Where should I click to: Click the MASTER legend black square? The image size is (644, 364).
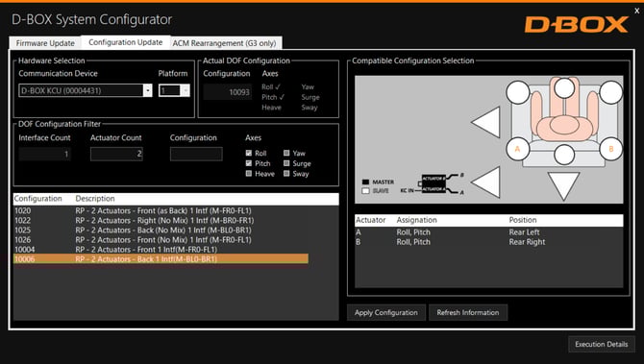pos(365,182)
